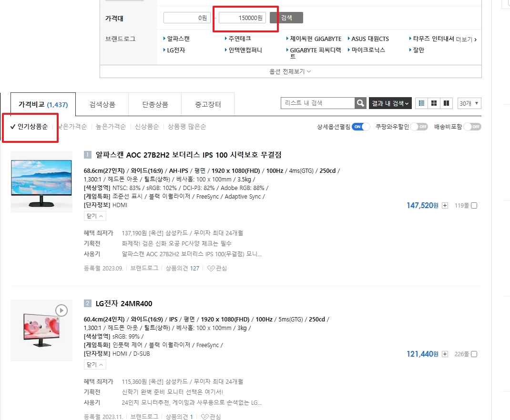Enable 쿠팡와우할인 toggle

[419, 127]
